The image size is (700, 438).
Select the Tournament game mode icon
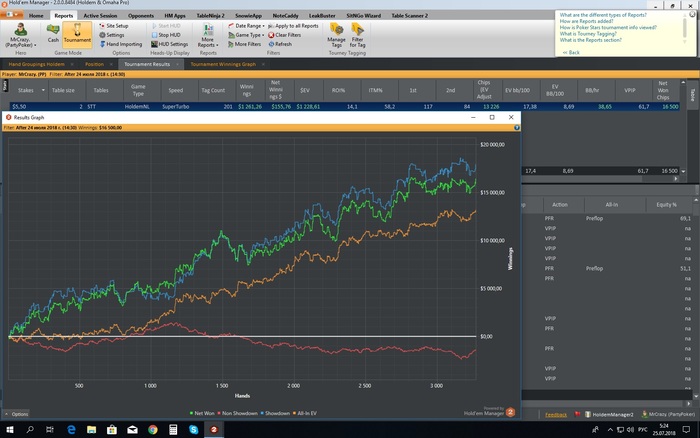(x=77, y=33)
